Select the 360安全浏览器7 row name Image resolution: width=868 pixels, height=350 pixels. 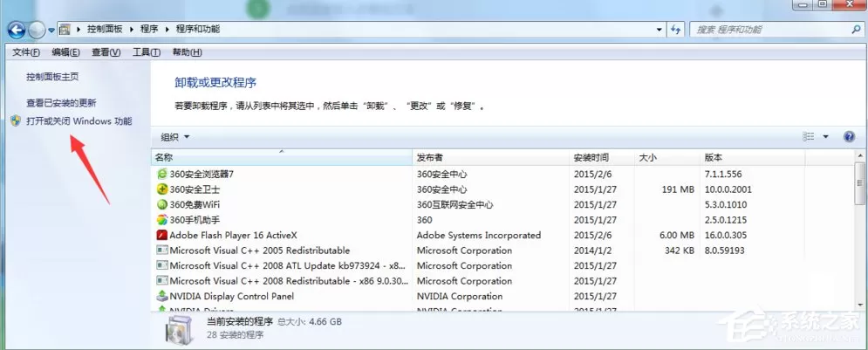pos(202,174)
